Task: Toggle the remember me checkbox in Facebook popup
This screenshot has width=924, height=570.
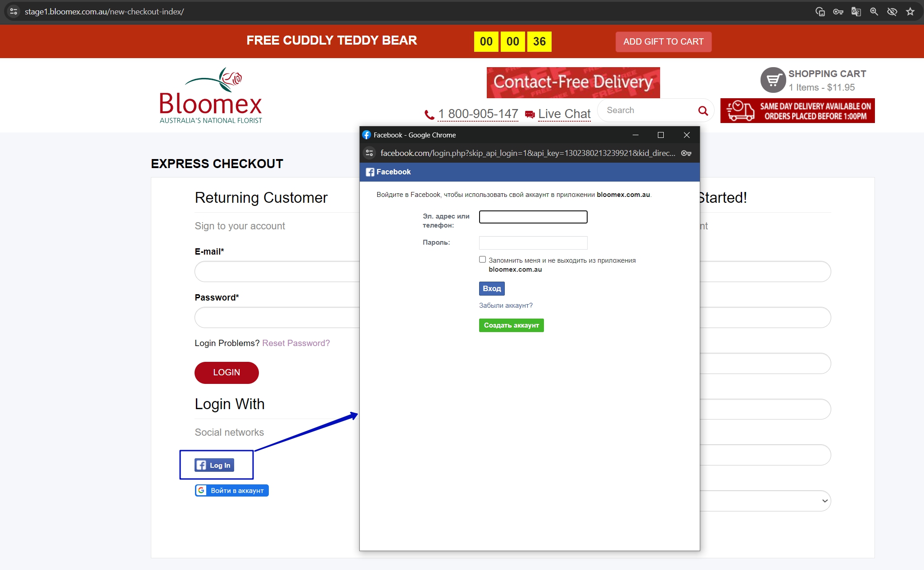Action: 482,260
